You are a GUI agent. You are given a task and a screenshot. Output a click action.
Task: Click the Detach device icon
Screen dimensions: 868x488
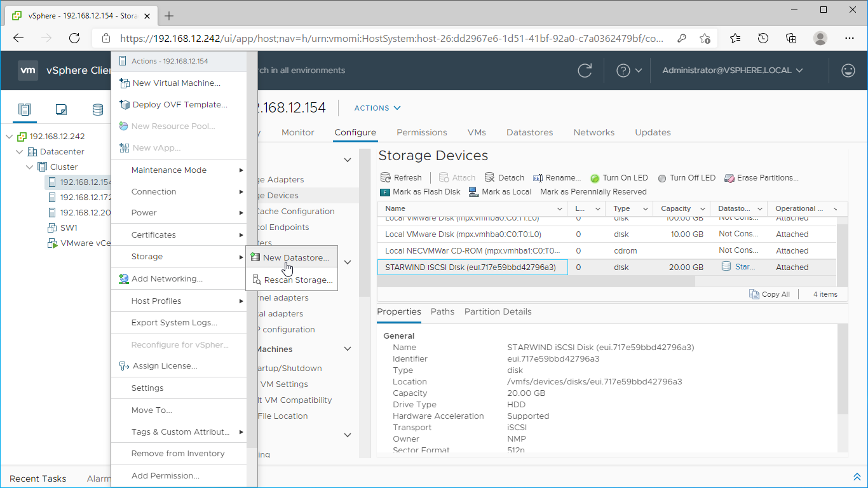(489, 177)
